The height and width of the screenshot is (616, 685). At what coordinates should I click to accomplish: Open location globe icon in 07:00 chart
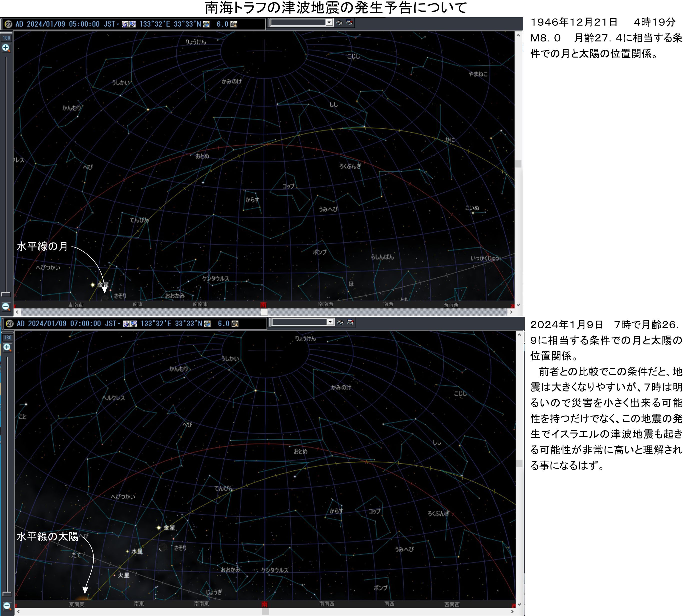207,323
